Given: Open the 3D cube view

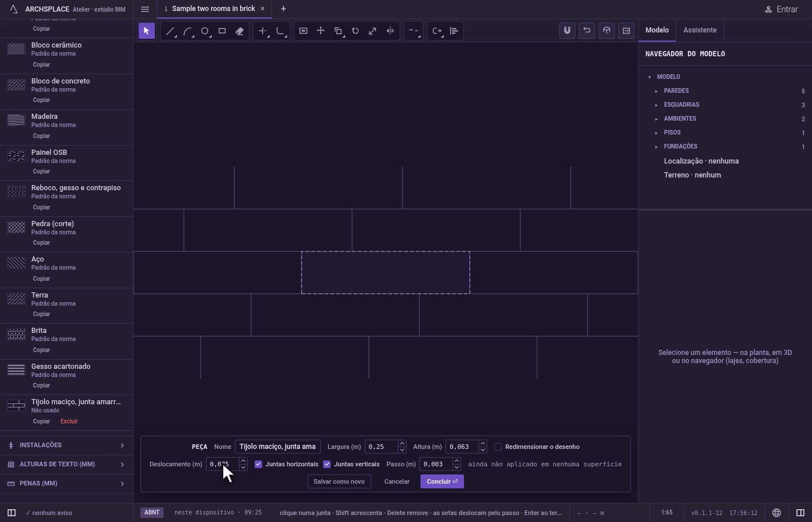Looking at the screenshot, I should 607,31.
